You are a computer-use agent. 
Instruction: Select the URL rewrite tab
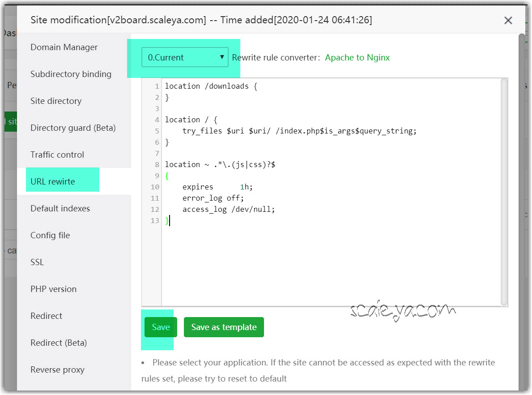coord(53,181)
